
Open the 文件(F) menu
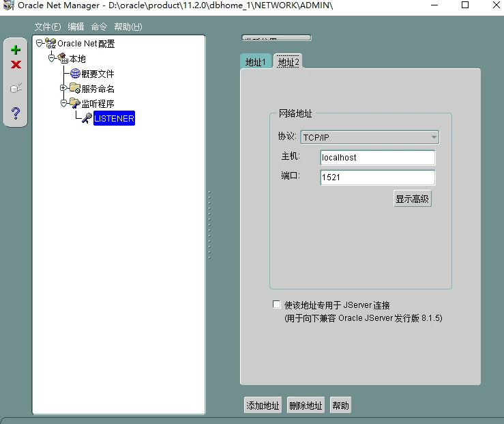pos(48,27)
